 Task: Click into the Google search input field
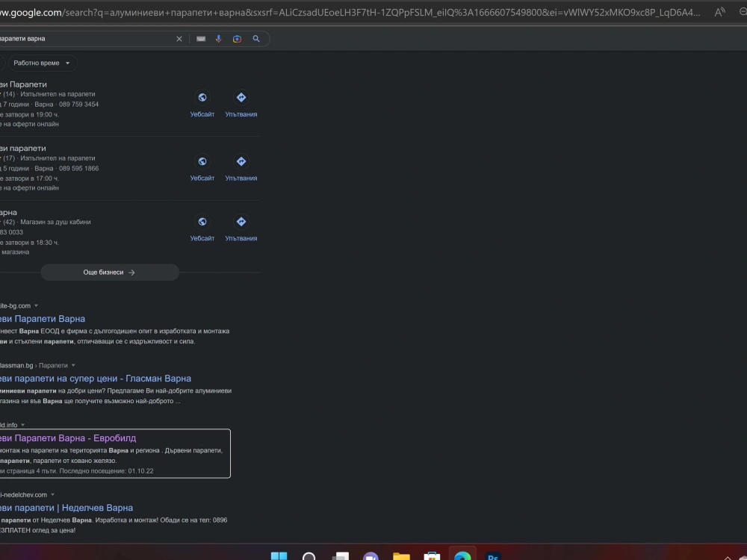[x=86, y=39]
